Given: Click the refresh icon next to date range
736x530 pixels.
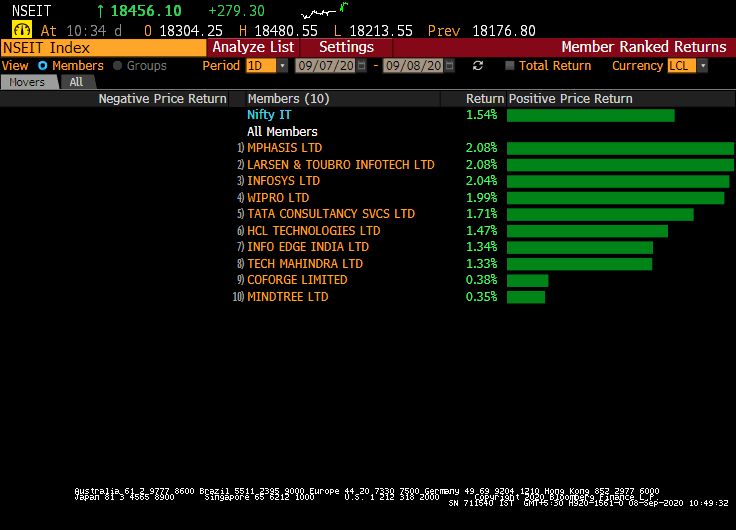Looking at the screenshot, I should (x=478, y=66).
